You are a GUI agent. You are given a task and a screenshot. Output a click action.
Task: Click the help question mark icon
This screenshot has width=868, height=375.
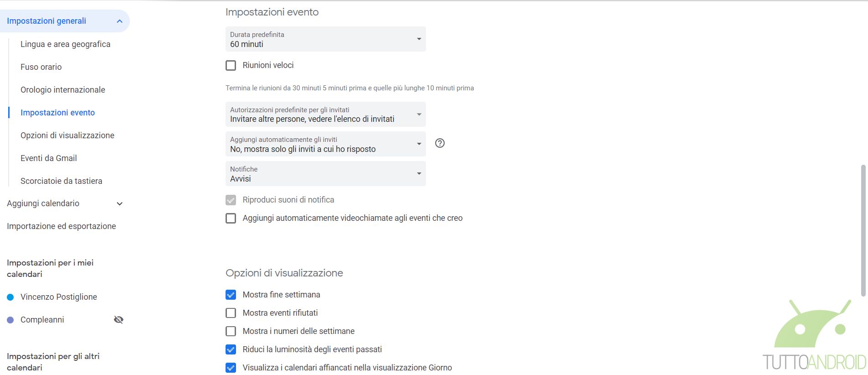click(440, 143)
